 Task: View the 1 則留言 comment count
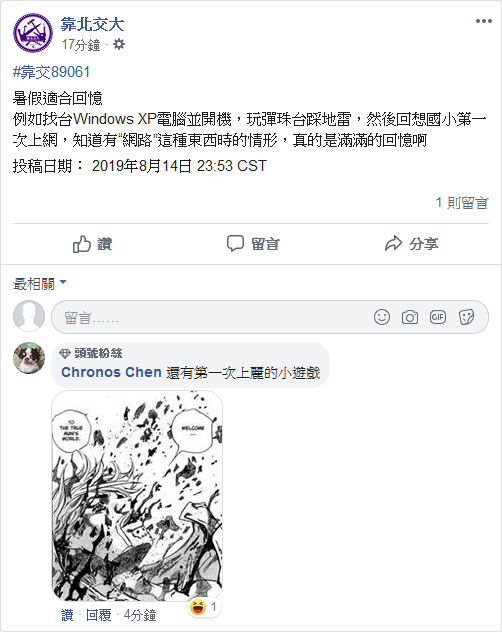pyautogui.click(x=462, y=202)
